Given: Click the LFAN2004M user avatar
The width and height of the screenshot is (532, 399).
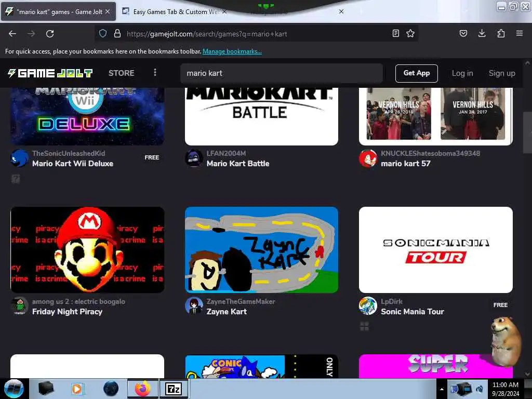Looking at the screenshot, I should click(194, 158).
